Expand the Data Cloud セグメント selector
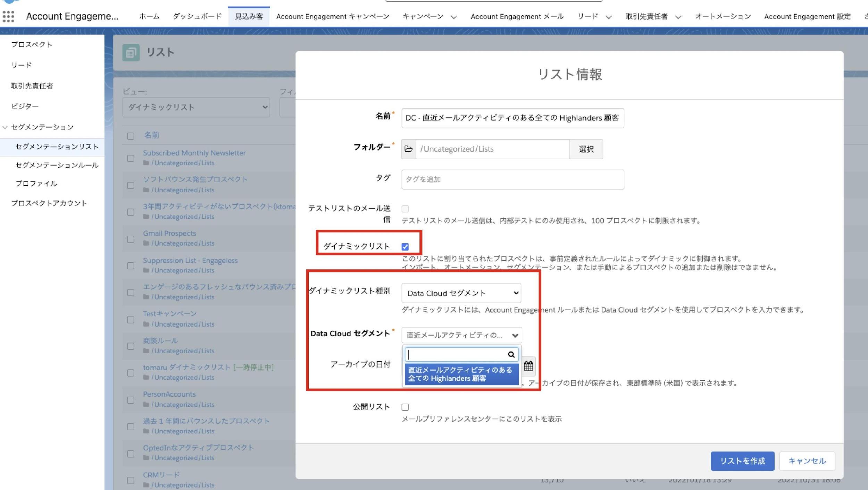868x490 pixels. tap(461, 335)
